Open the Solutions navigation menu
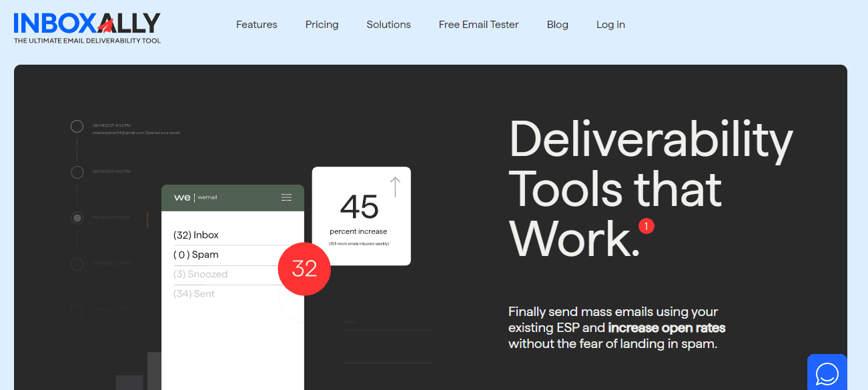868x390 pixels. (388, 24)
